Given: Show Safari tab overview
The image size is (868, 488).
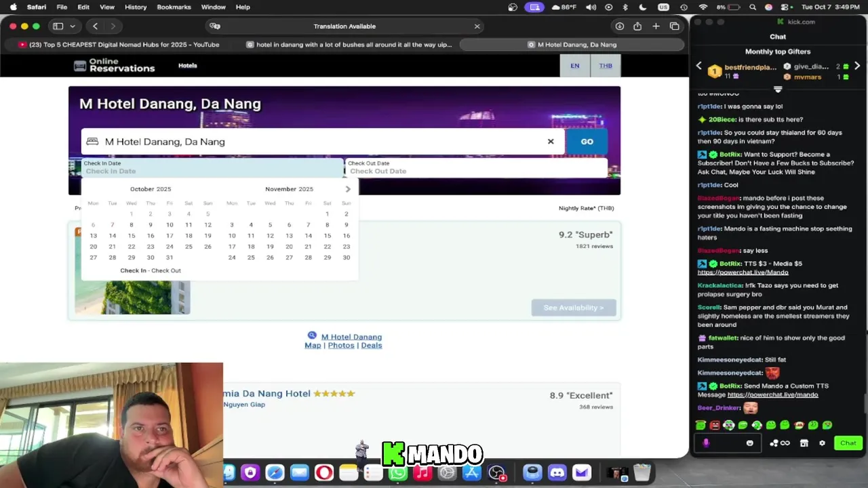Looking at the screenshot, I should [674, 26].
